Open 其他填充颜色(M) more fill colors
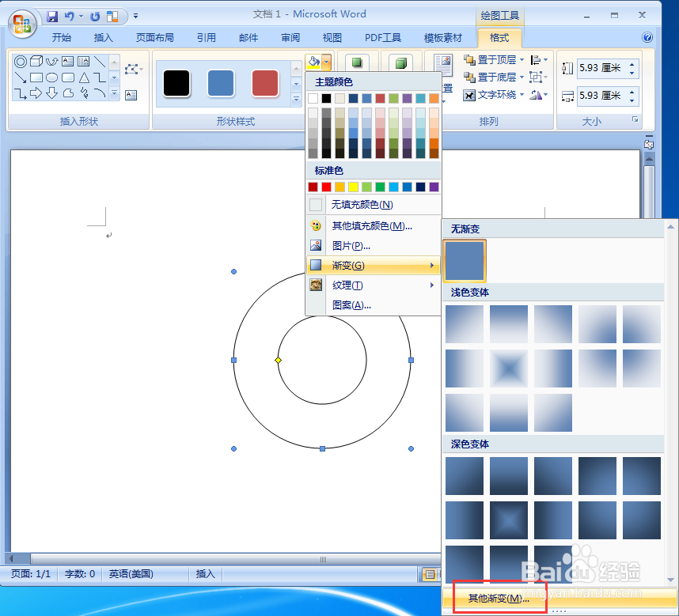 tap(374, 226)
